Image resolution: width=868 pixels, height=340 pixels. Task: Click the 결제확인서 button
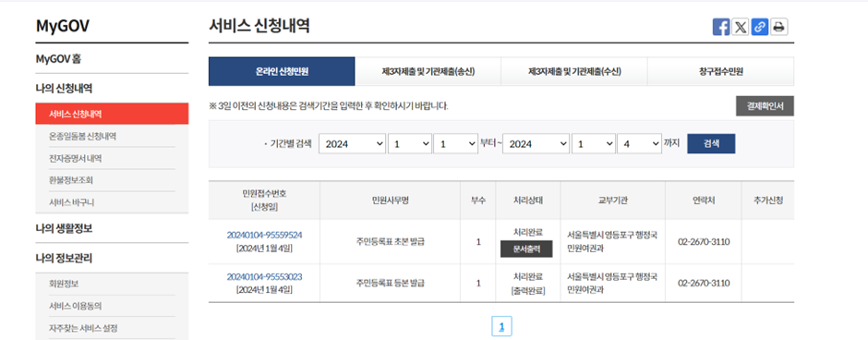[x=765, y=106]
